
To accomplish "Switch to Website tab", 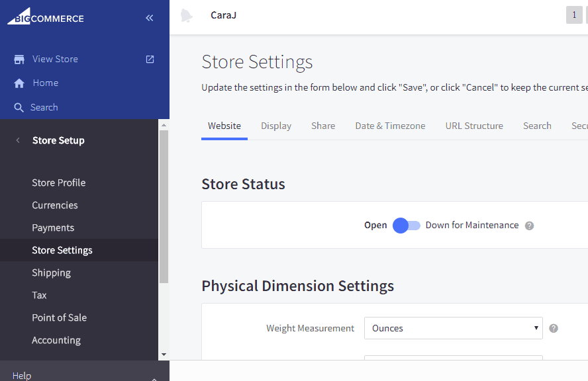I will (224, 126).
